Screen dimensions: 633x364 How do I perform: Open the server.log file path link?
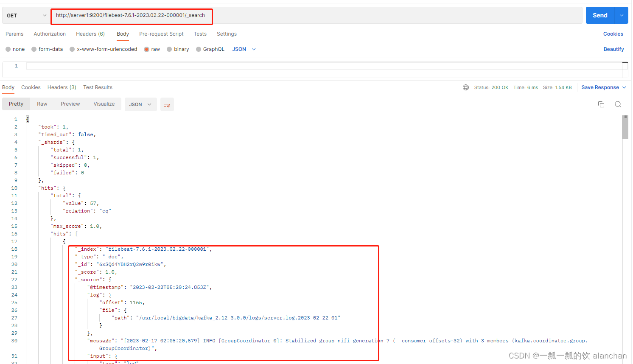(238, 317)
